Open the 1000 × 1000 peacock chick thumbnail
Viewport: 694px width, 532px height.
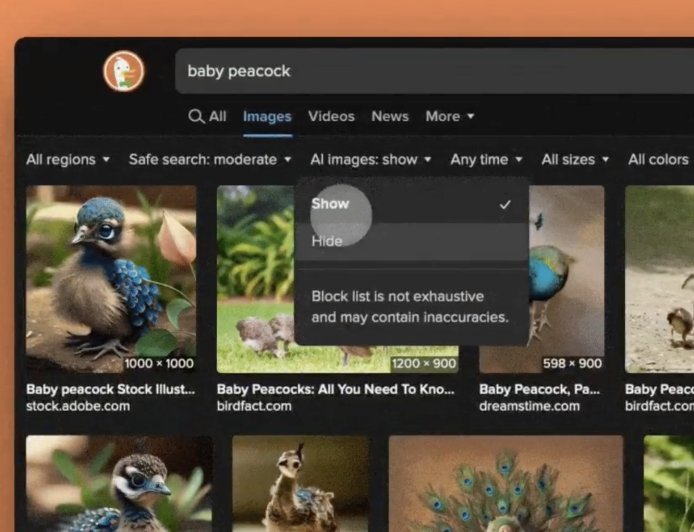click(111, 279)
